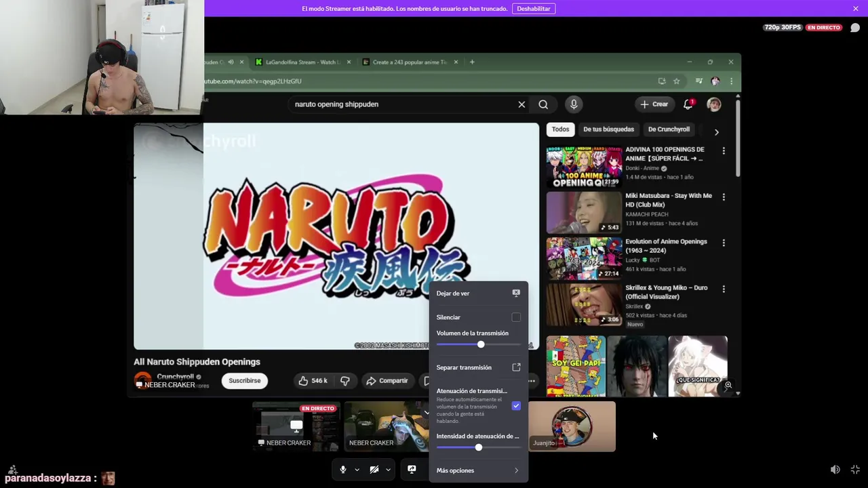Select the De Crunchyroll filter chip
868x488 pixels.
669,129
